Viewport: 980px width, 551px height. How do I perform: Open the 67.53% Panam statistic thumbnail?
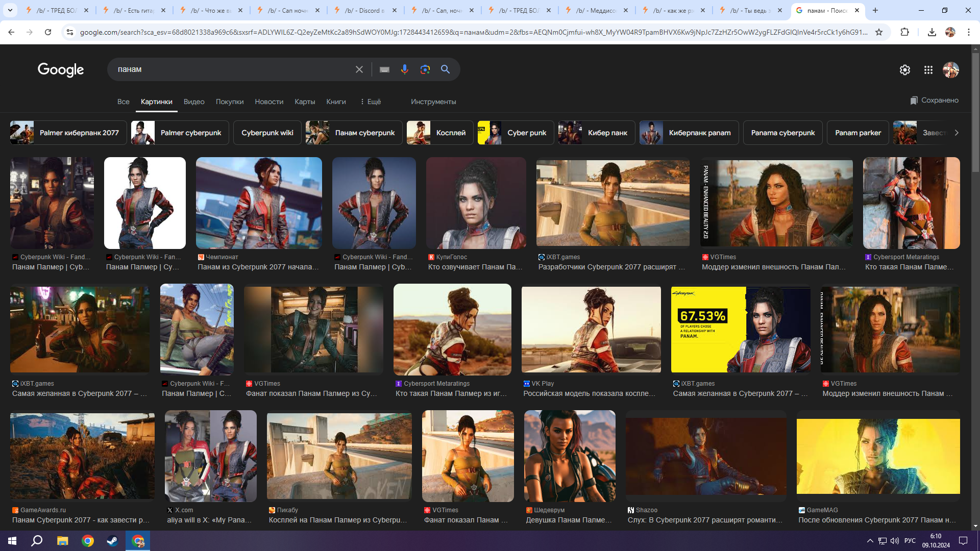coord(740,330)
